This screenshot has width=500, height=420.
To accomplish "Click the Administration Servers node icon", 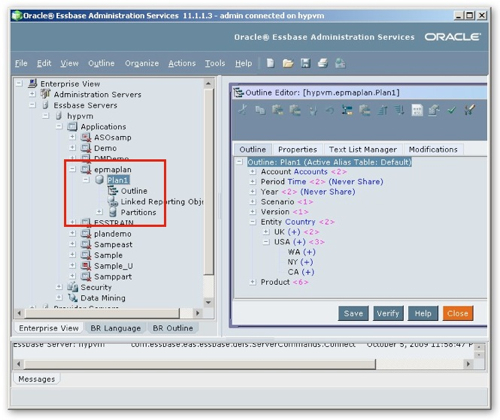I will (46, 94).
